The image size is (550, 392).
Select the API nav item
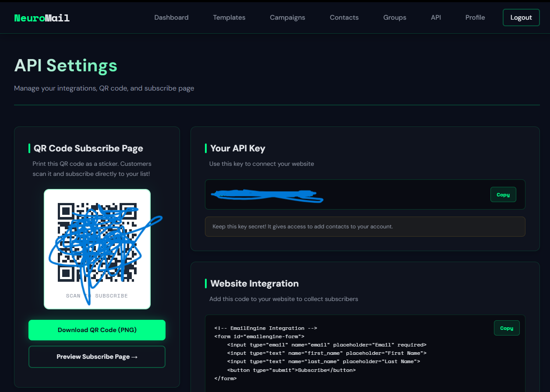(436, 17)
